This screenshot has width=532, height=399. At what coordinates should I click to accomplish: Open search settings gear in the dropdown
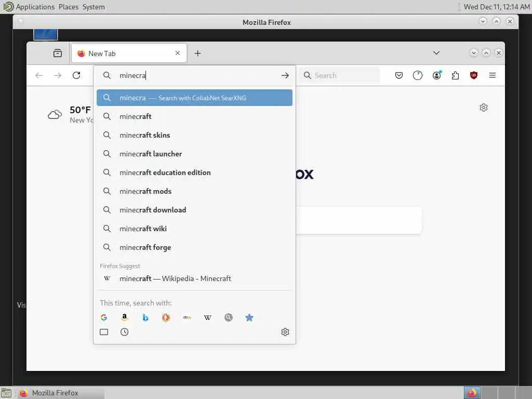285,332
